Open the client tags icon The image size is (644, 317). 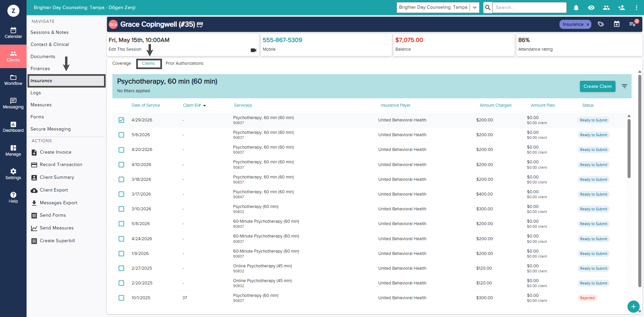601,24
